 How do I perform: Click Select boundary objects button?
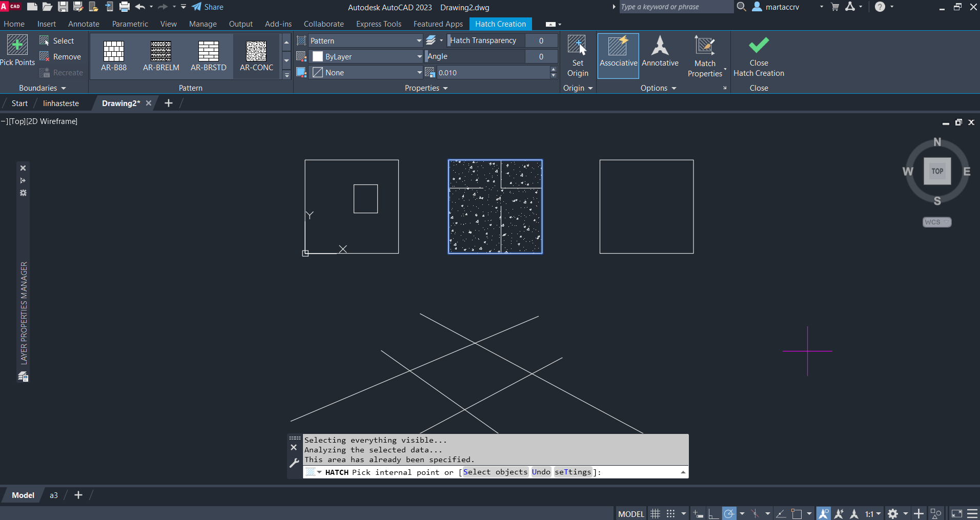(57, 40)
